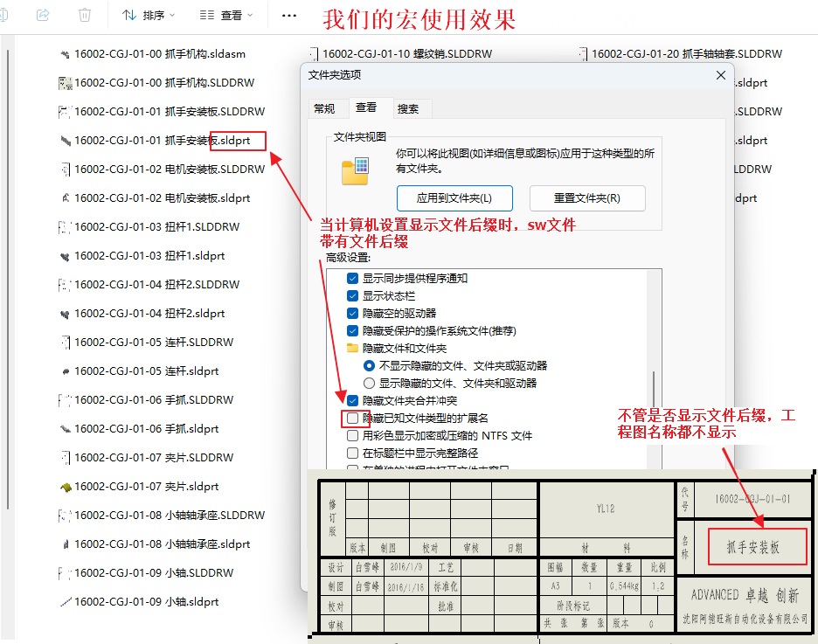Screen dimensions: 818x644
Task: Uncheck the 显示状态栏 checkbox
Action: point(352,296)
